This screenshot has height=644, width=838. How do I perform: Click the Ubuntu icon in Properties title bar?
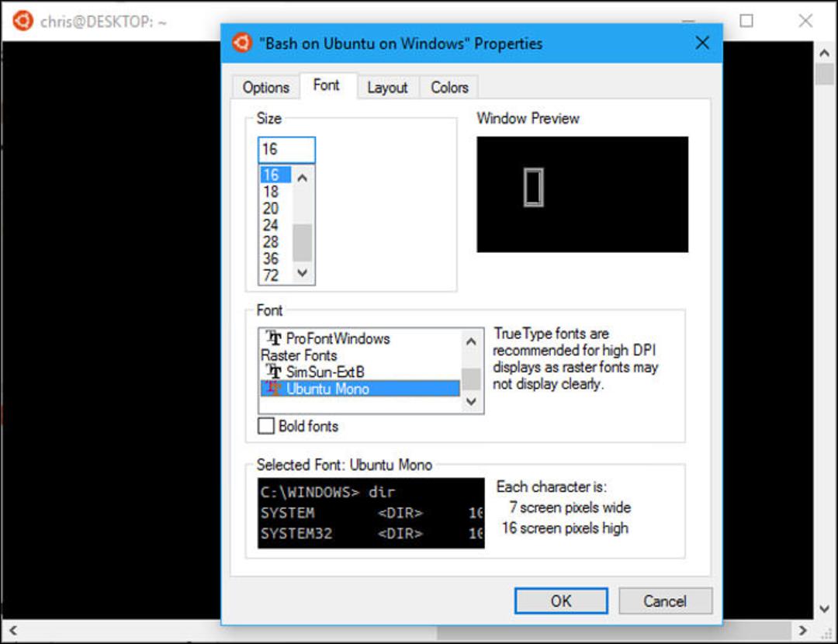point(241,43)
